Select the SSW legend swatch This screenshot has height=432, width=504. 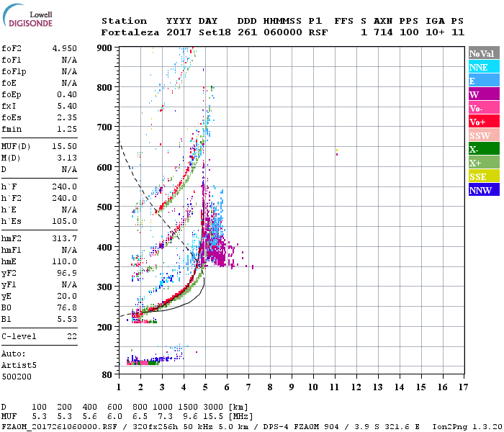click(x=484, y=135)
